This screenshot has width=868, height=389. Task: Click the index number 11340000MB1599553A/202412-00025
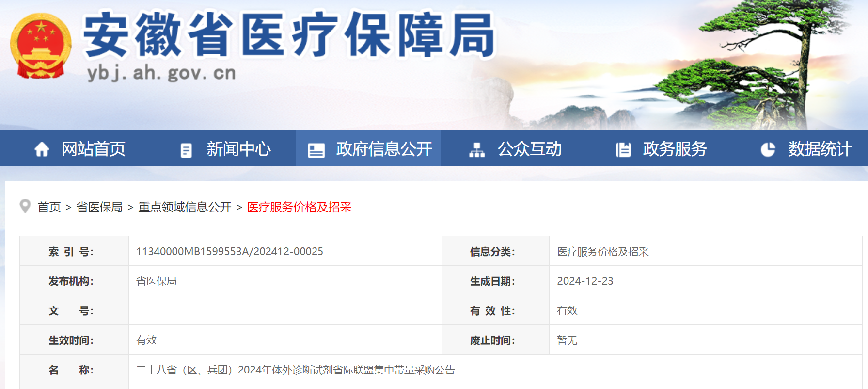point(230,251)
